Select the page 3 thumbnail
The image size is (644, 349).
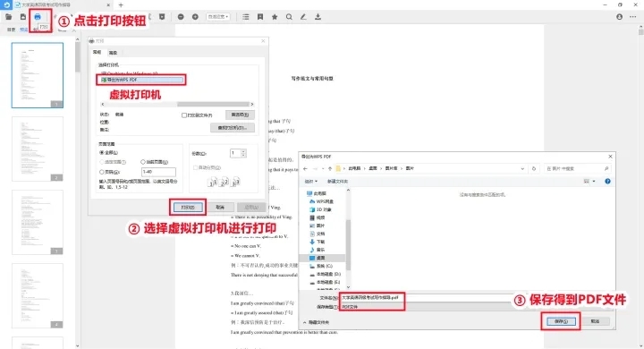point(38,223)
